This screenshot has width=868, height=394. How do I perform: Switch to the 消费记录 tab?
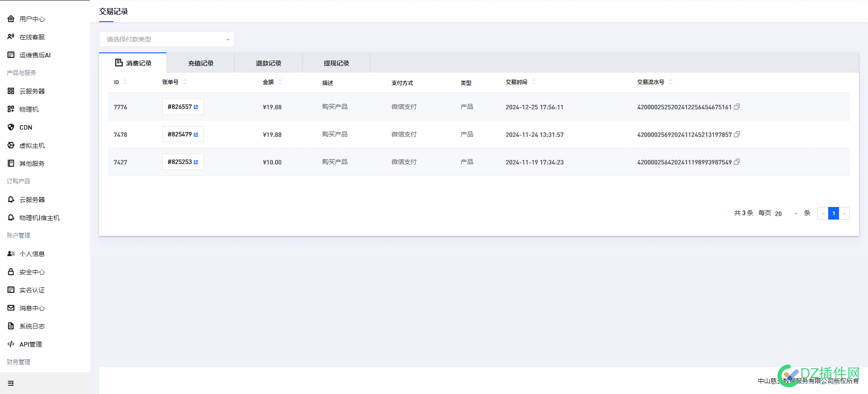click(x=133, y=63)
